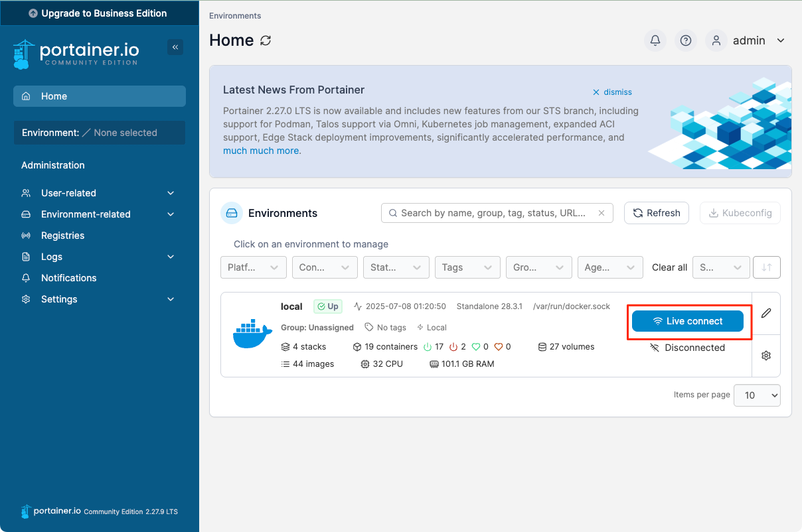Click the No tags label icon
This screenshot has height=532, width=802.
pos(369,328)
